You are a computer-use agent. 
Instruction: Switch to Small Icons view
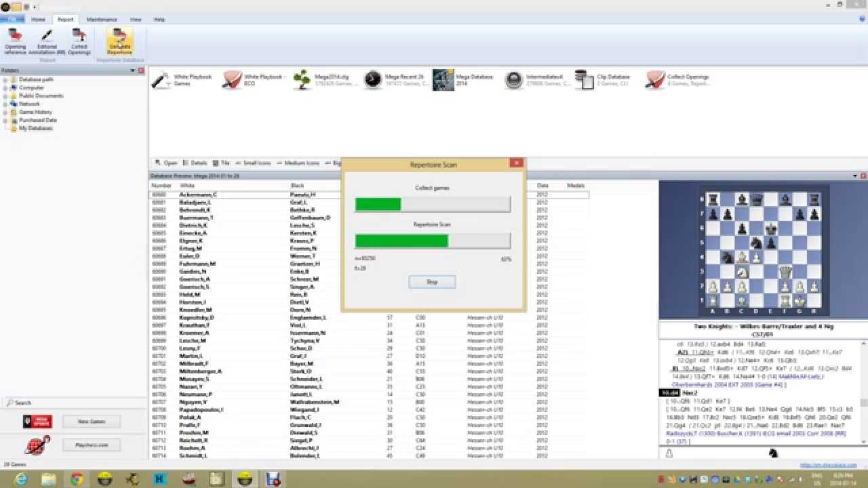click(253, 163)
